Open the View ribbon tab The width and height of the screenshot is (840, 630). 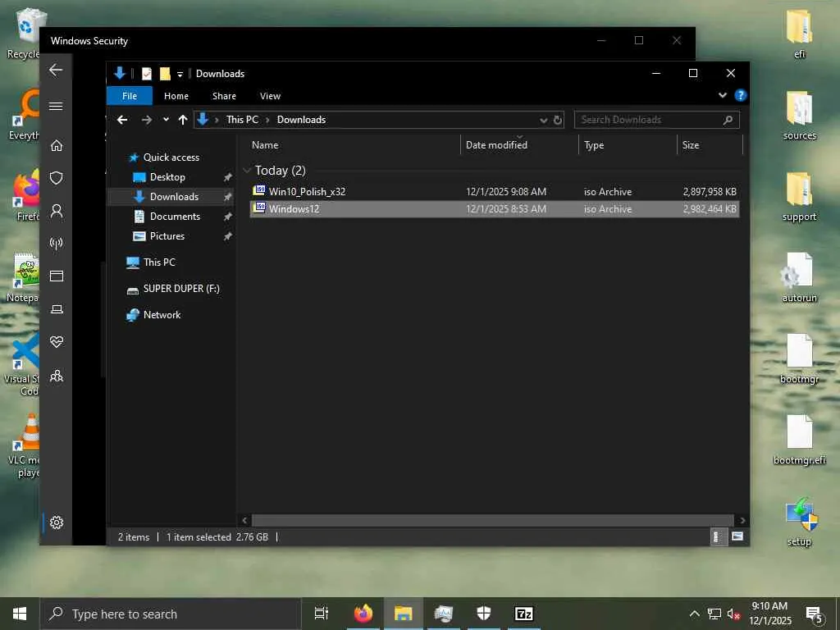pos(270,96)
